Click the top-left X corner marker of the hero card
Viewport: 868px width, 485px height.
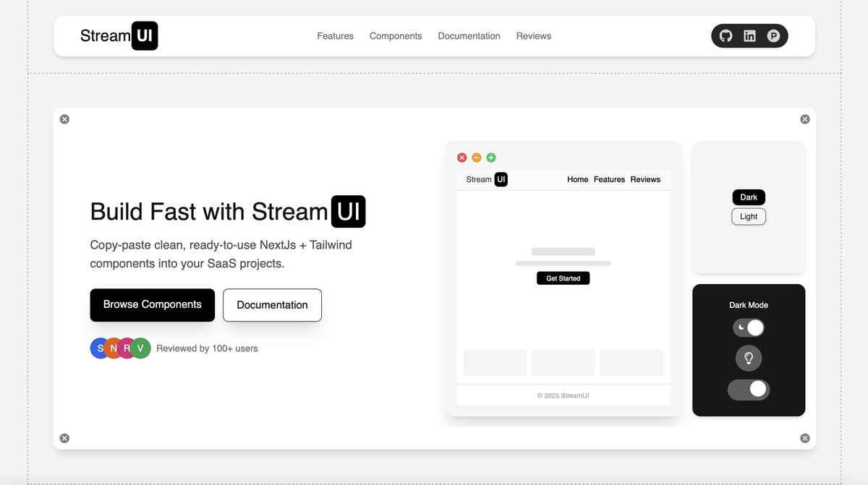pyautogui.click(x=64, y=119)
